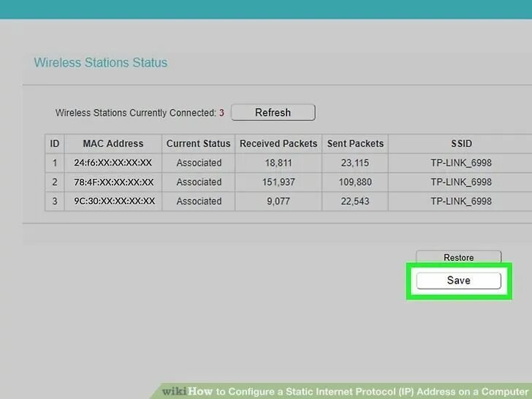Select sent packets value 22,543
532x399 pixels.
click(x=355, y=201)
